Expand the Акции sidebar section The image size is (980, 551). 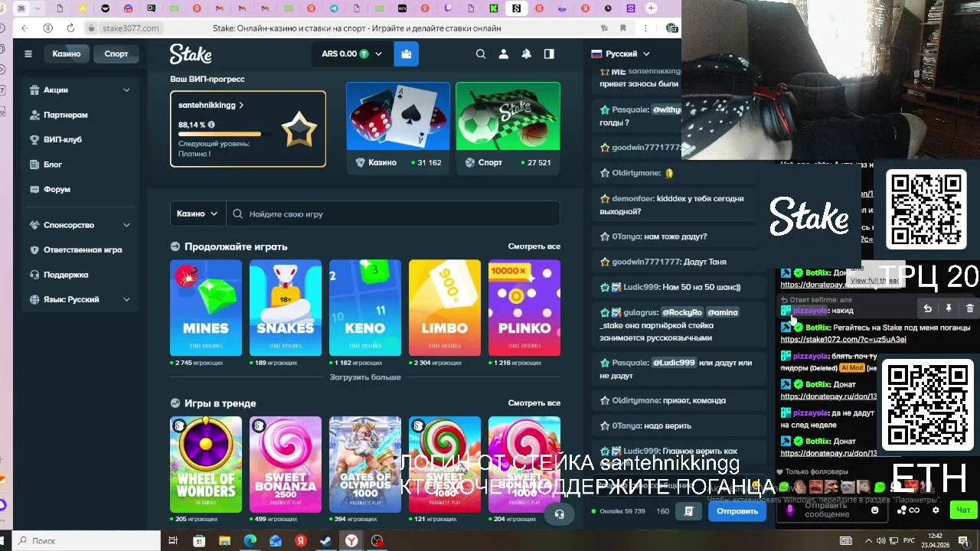point(80,90)
